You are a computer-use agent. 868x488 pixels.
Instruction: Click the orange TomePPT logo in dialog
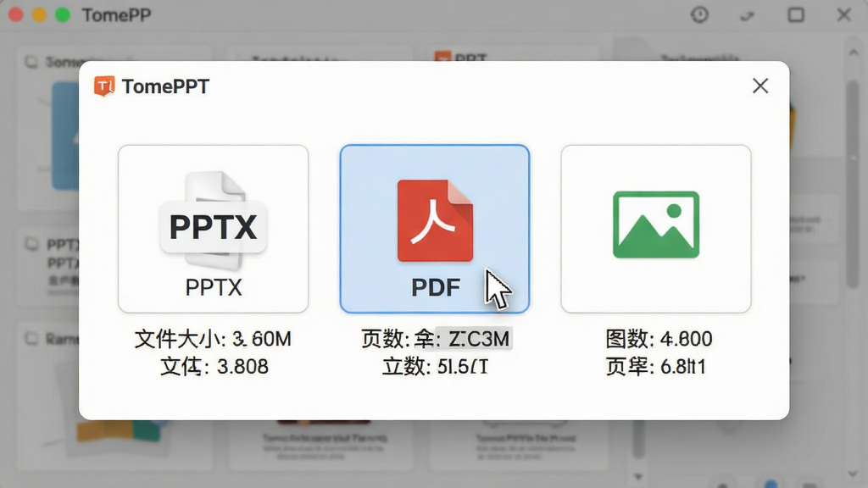click(104, 86)
